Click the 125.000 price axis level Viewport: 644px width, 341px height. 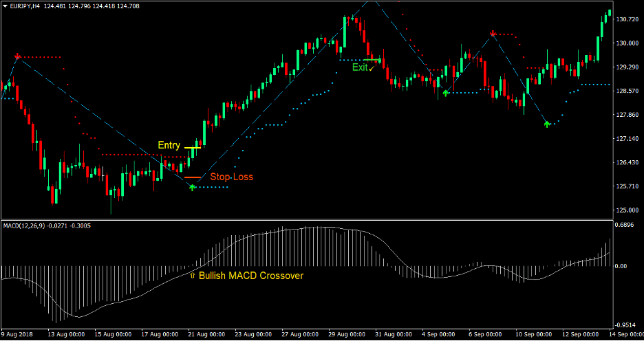tap(627, 210)
